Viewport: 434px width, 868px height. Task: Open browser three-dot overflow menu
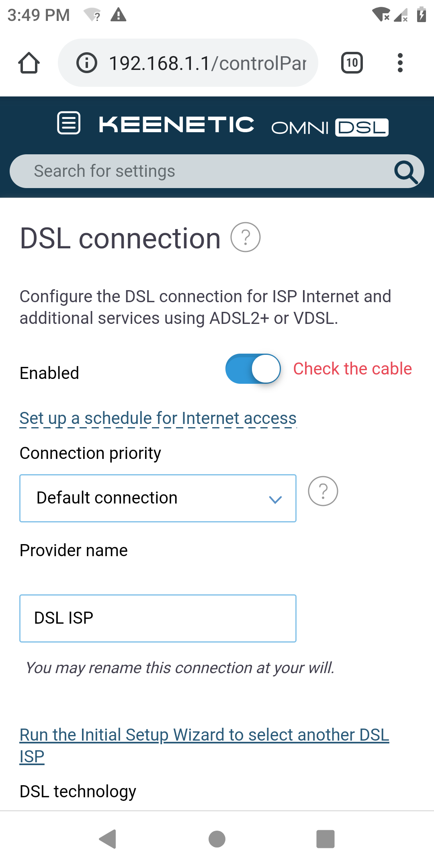(x=400, y=63)
